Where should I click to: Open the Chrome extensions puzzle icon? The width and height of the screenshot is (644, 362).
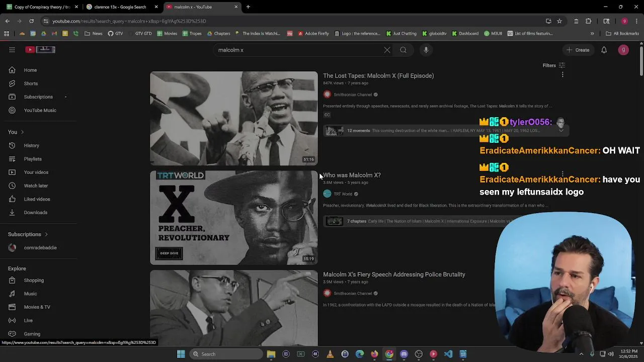point(588,21)
